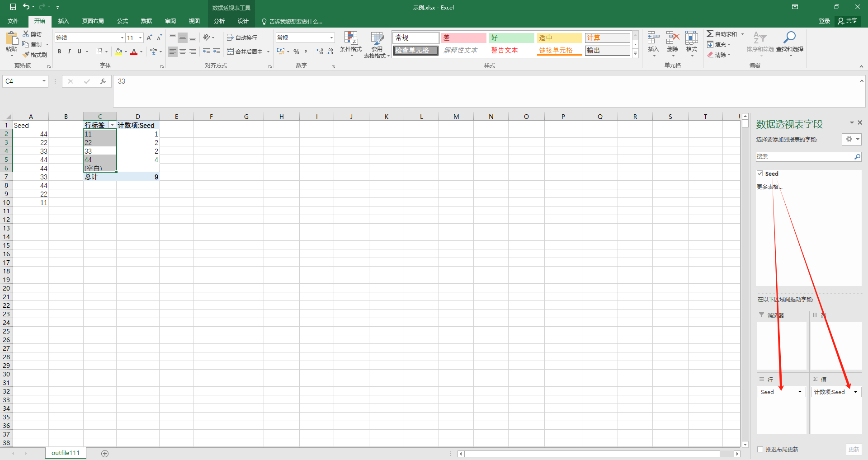Image resolution: width=868 pixels, height=460 pixels.
Task: Click the fill color bucket
Action: click(118, 52)
